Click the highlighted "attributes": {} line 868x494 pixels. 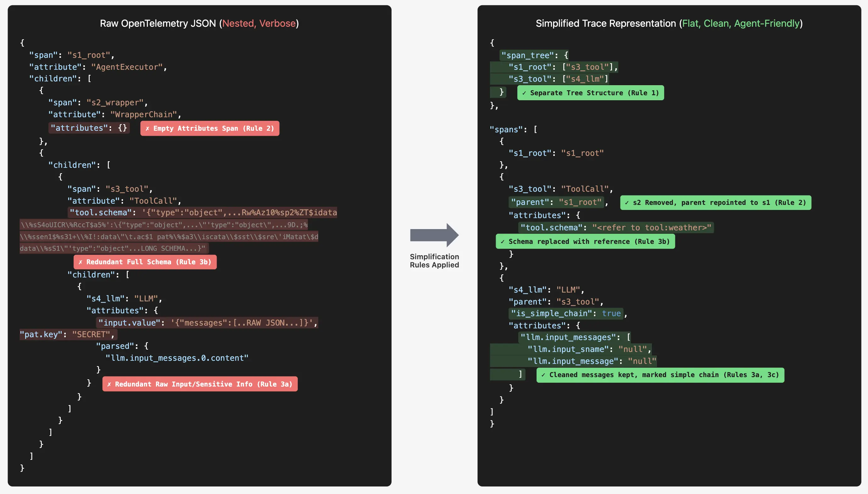tap(89, 128)
